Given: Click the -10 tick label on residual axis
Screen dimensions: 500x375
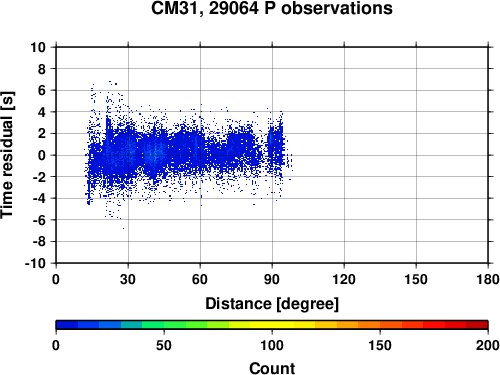Looking at the screenshot, I should click(35, 263).
